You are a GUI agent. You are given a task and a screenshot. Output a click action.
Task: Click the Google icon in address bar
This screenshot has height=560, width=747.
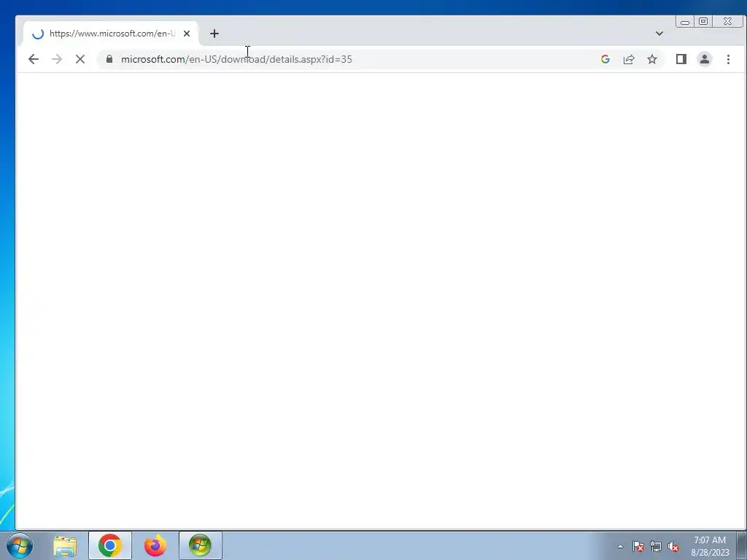point(605,59)
